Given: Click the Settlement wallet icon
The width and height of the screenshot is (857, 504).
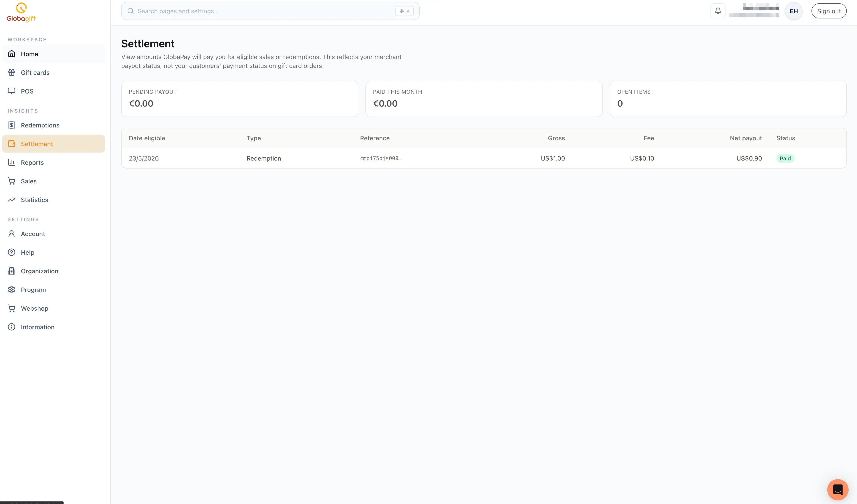Looking at the screenshot, I should (12, 144).
